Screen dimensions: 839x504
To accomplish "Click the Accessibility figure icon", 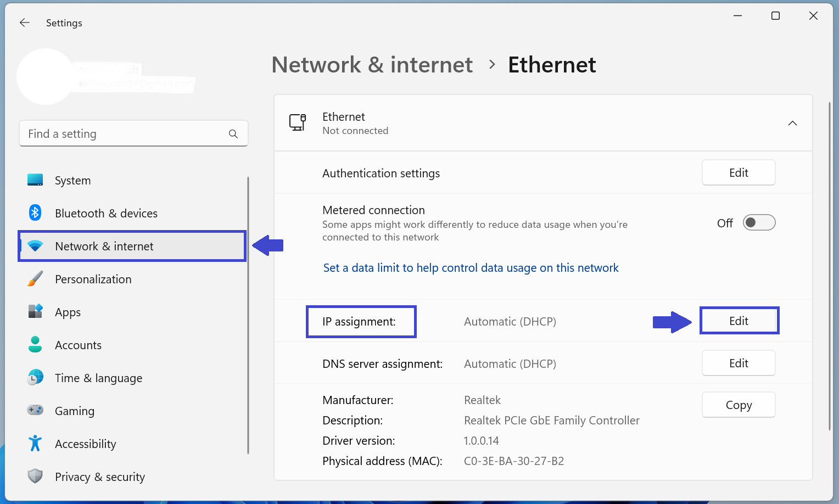I will pyautogui.click(x=35, y=443).
